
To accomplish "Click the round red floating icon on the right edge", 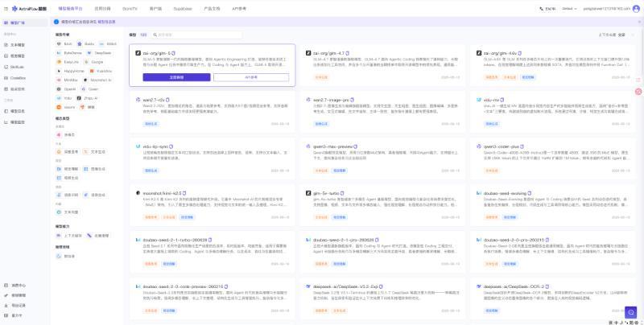I will (x=638, y=92).
